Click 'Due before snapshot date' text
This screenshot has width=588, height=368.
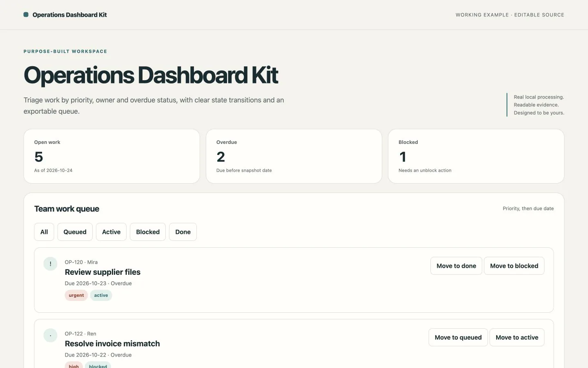244,171
